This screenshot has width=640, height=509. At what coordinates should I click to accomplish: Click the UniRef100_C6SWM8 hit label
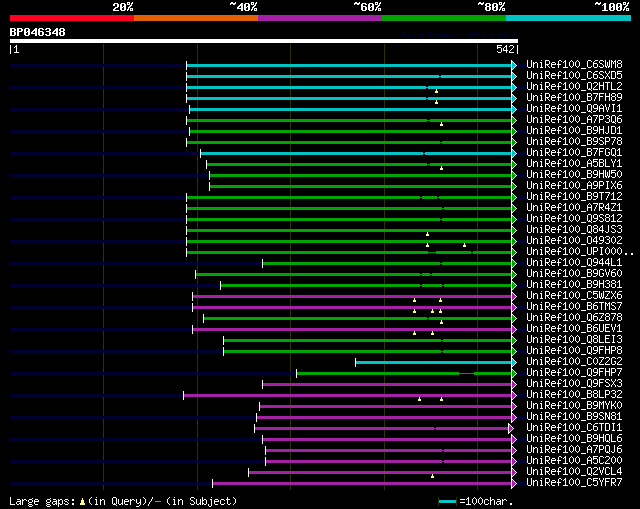click(574, 64)
